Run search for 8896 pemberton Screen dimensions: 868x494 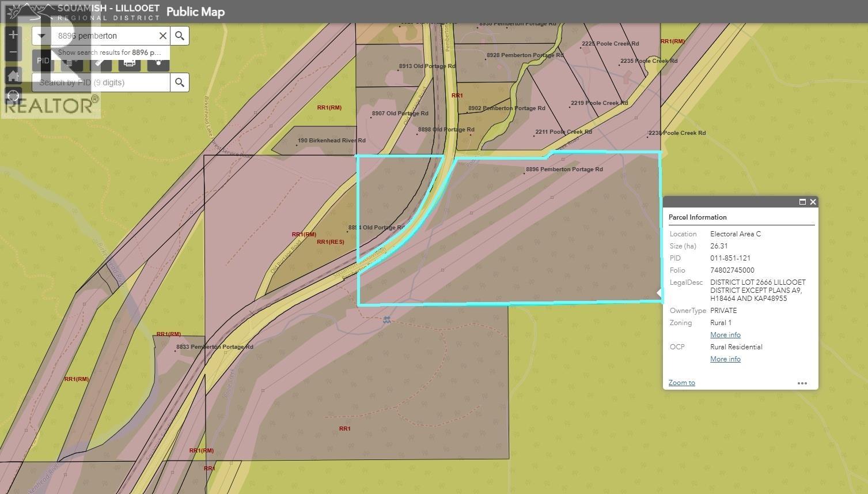(x=180, y=36)
